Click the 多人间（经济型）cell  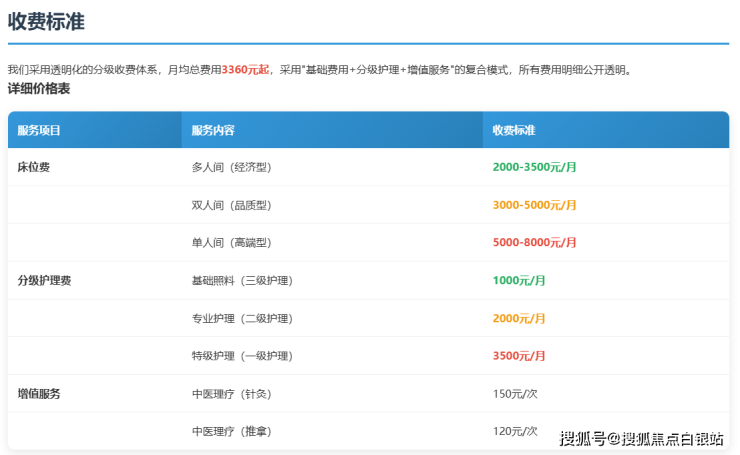(x=231, y=167)
